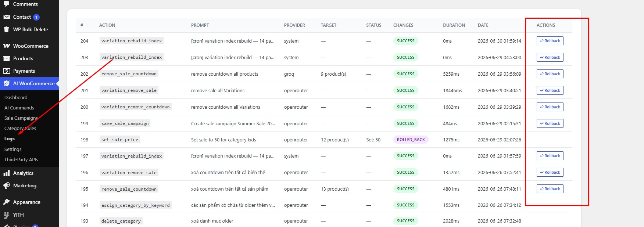
Task: Click the AI WooCommerce shield icon
Action: point(7,83)
